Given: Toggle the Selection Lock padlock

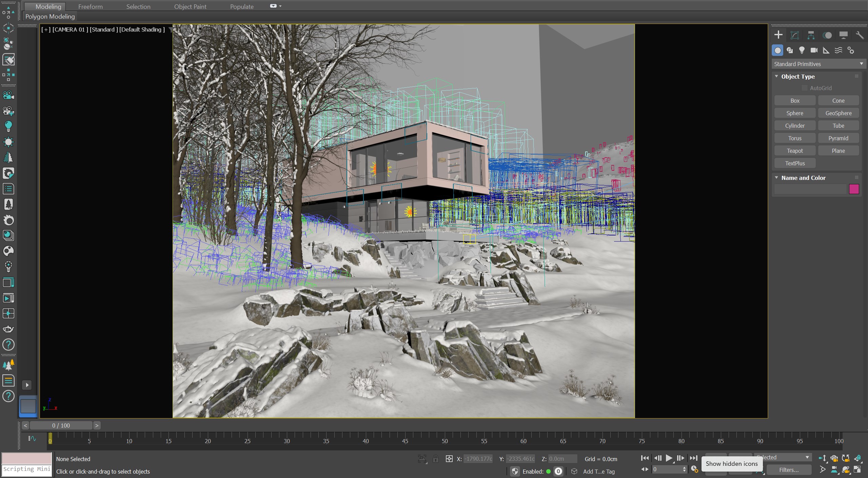Looking at the screenshot, I should [x=436, y=459].
